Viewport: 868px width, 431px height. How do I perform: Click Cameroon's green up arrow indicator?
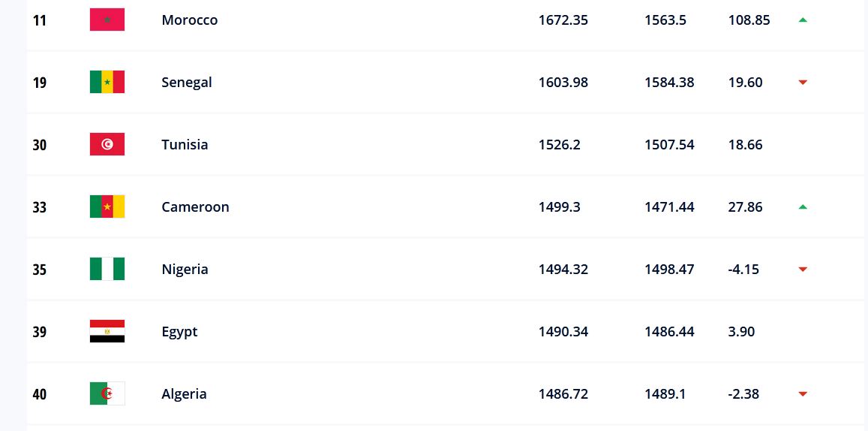click(803, 206)
